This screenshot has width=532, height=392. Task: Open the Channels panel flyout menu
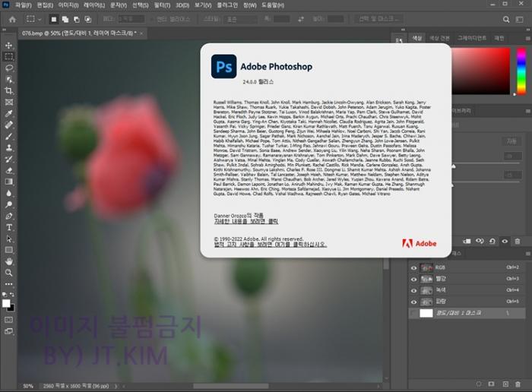point(527,253)
